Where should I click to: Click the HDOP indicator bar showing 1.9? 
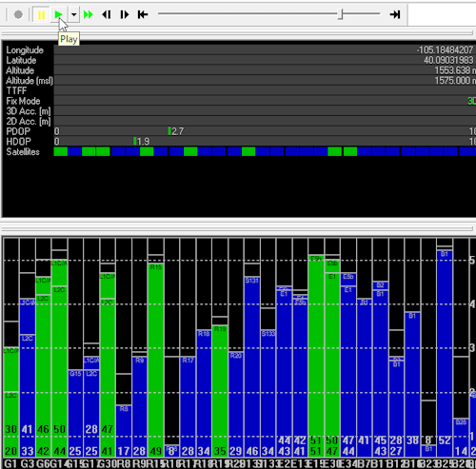(135, 141)
